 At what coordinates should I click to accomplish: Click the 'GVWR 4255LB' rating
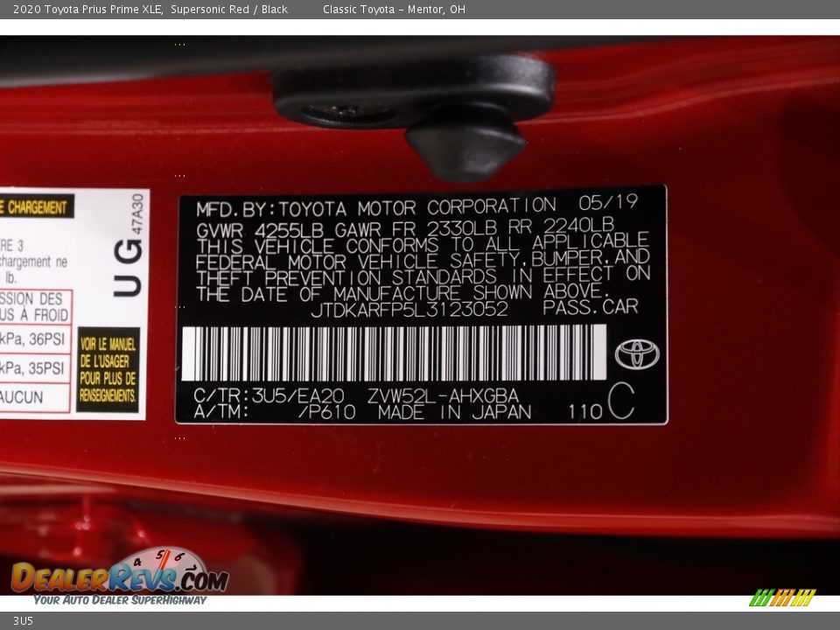(260, 230)
